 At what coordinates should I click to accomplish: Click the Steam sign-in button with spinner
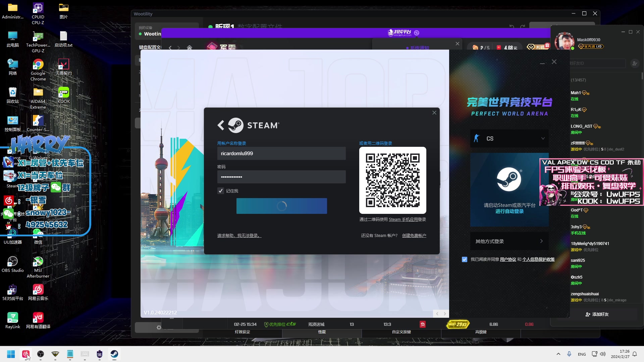click(282, 206)
